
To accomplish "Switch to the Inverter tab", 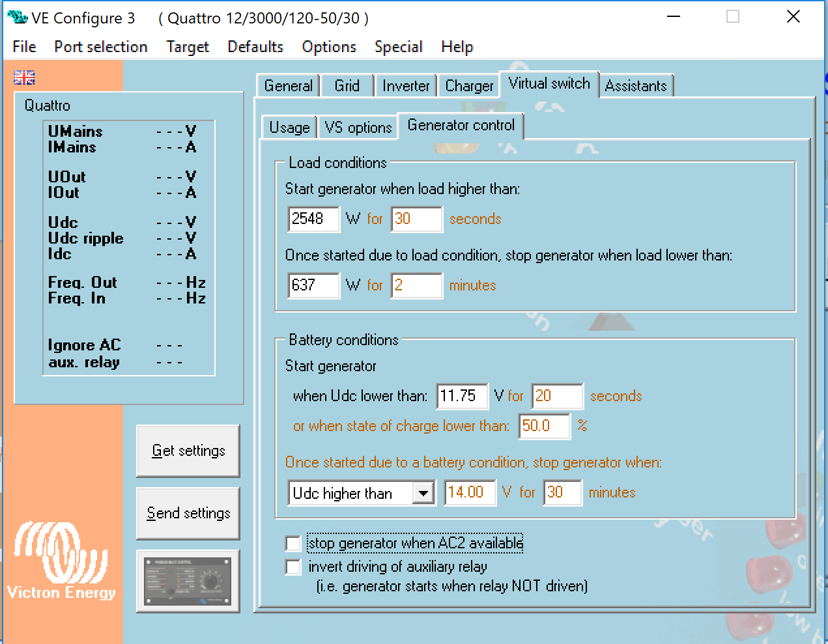I will tap(406, 86).
